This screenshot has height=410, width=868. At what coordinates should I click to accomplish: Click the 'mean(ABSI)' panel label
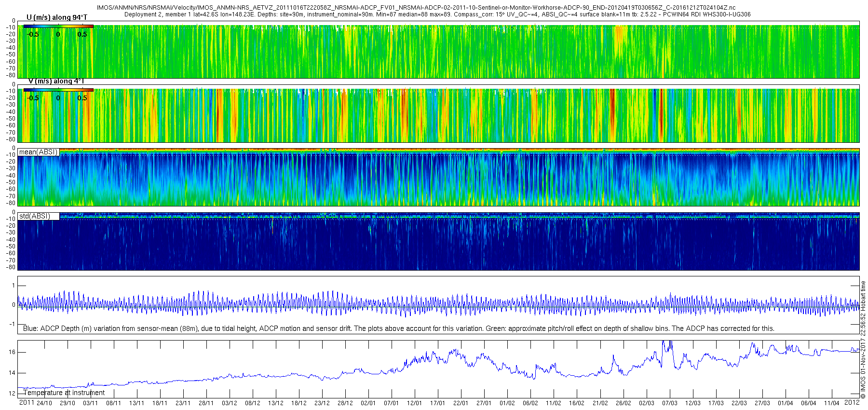[x=38, y=152]
